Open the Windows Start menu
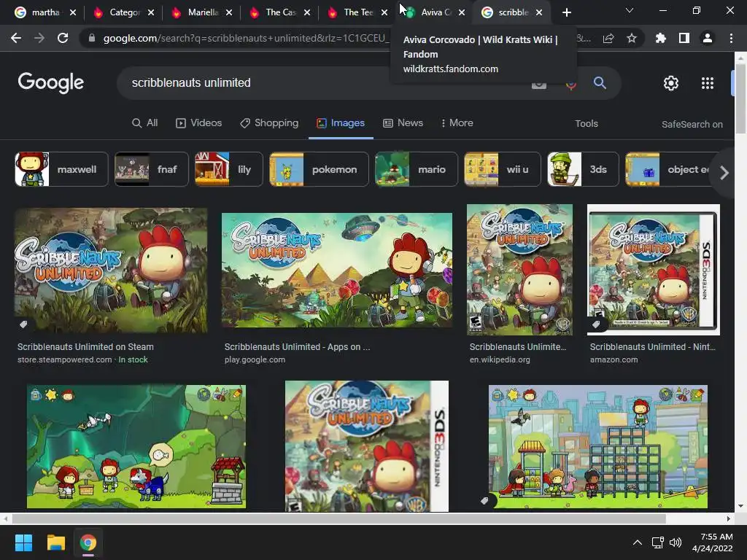The width and height of the screenshot is (747, 560). click(x=23, y=542)
